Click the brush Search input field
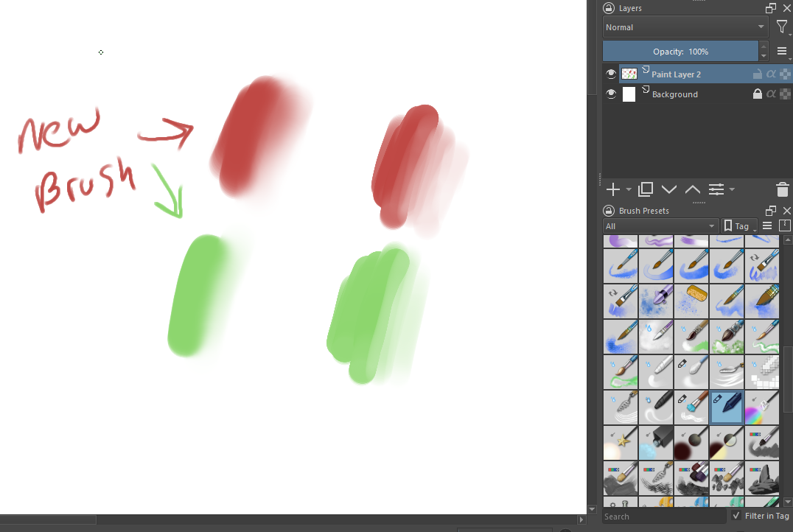The height and width of the screenshot is (532, 793). pos(664,517)
